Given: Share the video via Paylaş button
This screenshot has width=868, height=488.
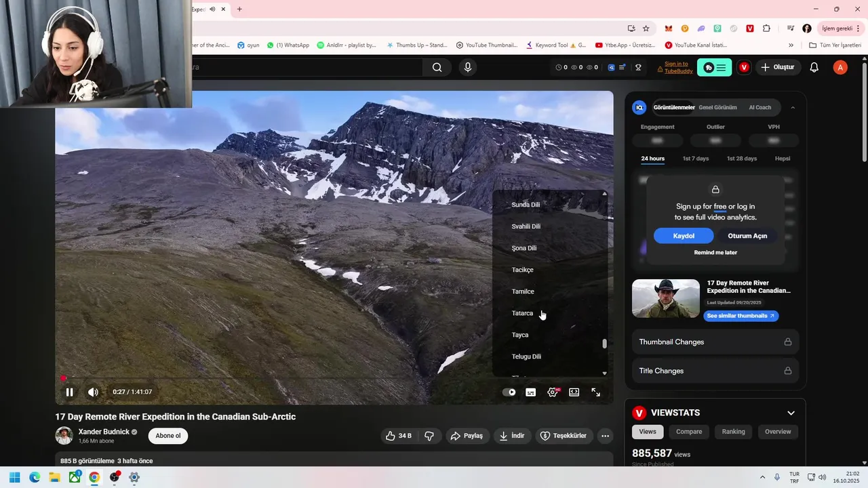Looking at the screenshot, I should click(467, 436).
